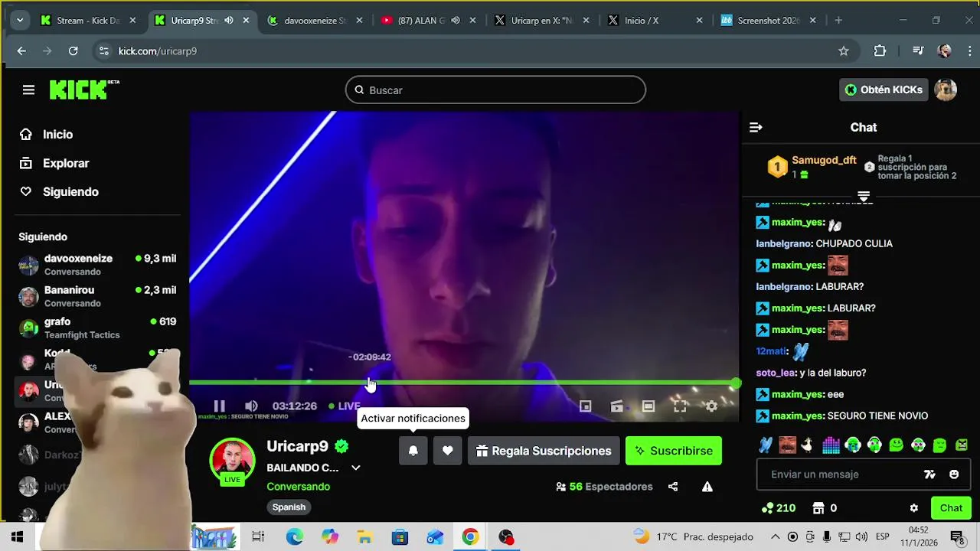Enter fullscreen video mode
Image resolution: width=980 pixels, height=551 pixels.
pos(680,406)
